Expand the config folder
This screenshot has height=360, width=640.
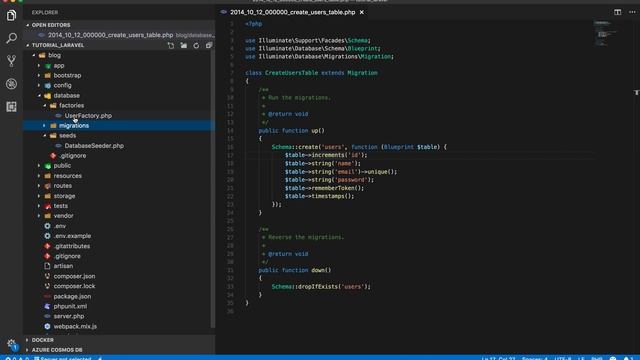[62, 85]
